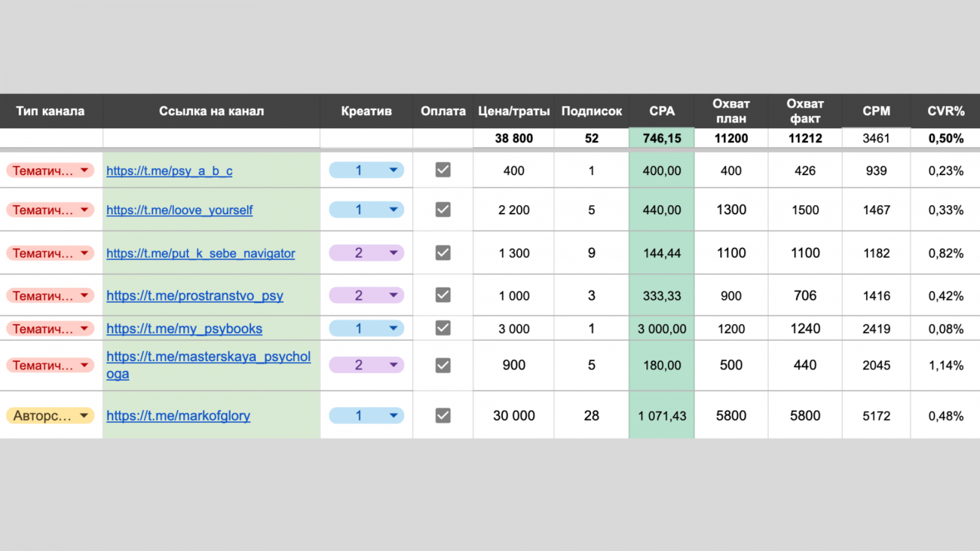Toggle payment checkbox for prostranstvo_psy row
This screenshot has height=551, width=980.
pyautogui.click(x=443, y=295)
